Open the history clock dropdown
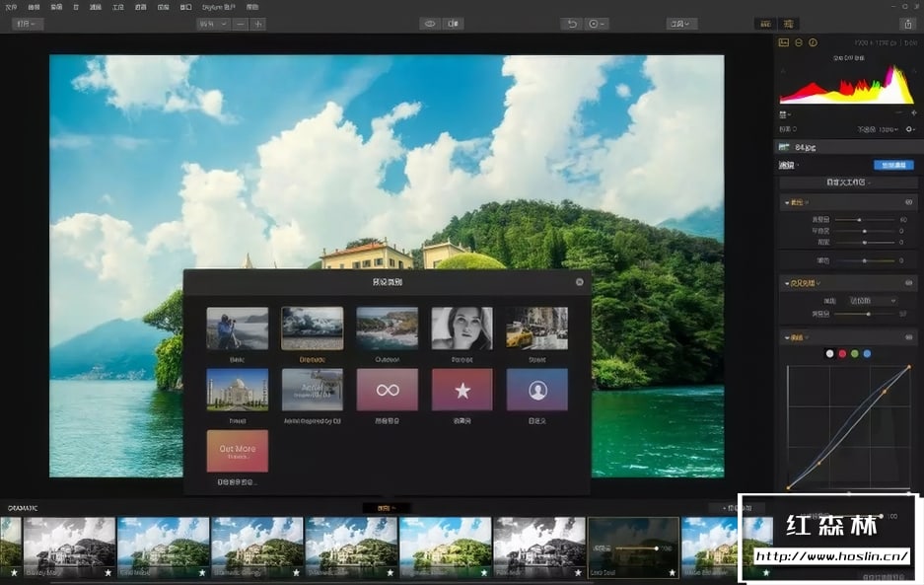This screenshot has width=924, height=585. coord(597,24)
